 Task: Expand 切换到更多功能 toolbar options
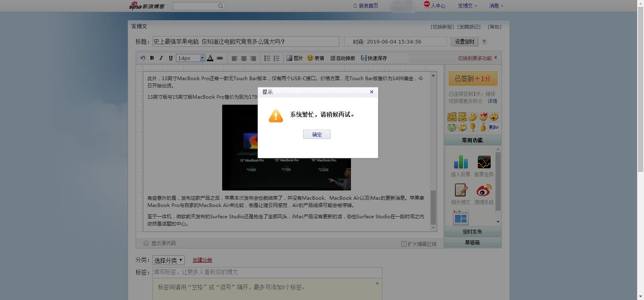(477, 58)
